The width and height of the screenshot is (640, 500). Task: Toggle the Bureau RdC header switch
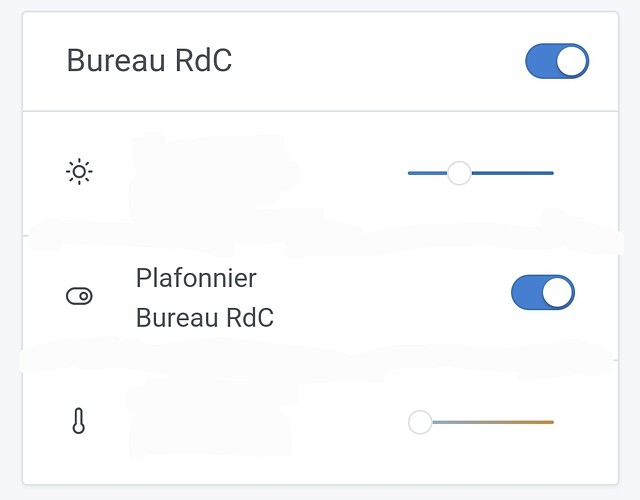557,61
